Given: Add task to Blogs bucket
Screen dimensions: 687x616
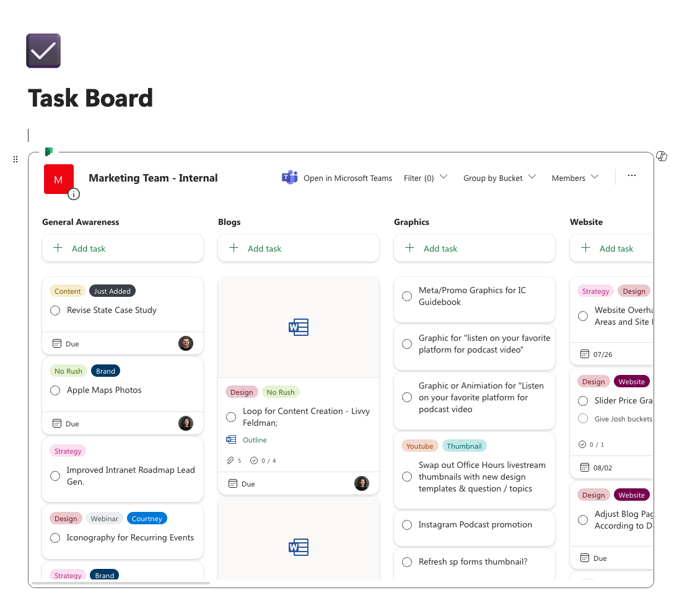Looking at the screenshot, I should [299, 248].
